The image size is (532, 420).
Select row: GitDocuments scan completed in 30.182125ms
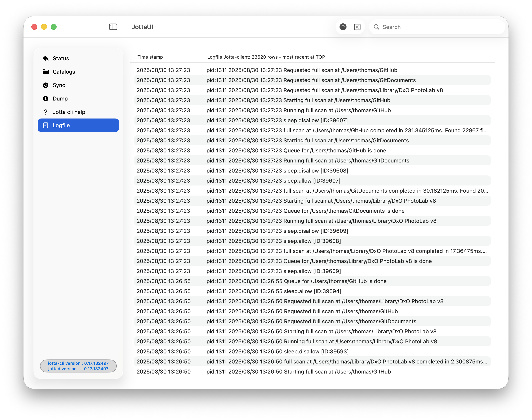click(312, 191)
